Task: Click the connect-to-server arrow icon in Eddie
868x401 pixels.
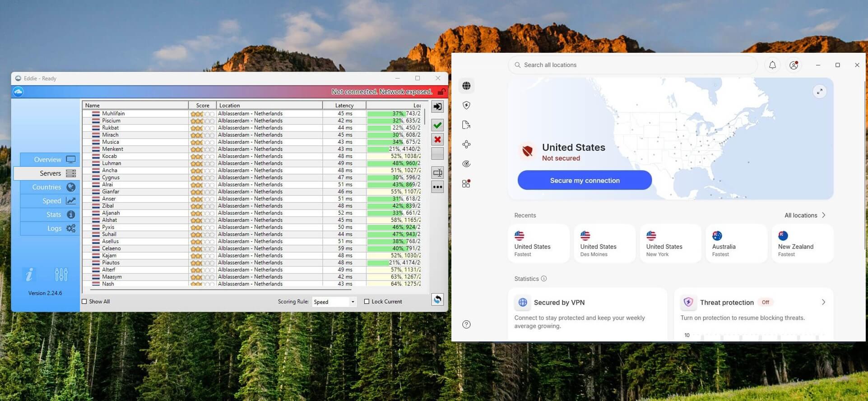Action: tap(437, 106)
